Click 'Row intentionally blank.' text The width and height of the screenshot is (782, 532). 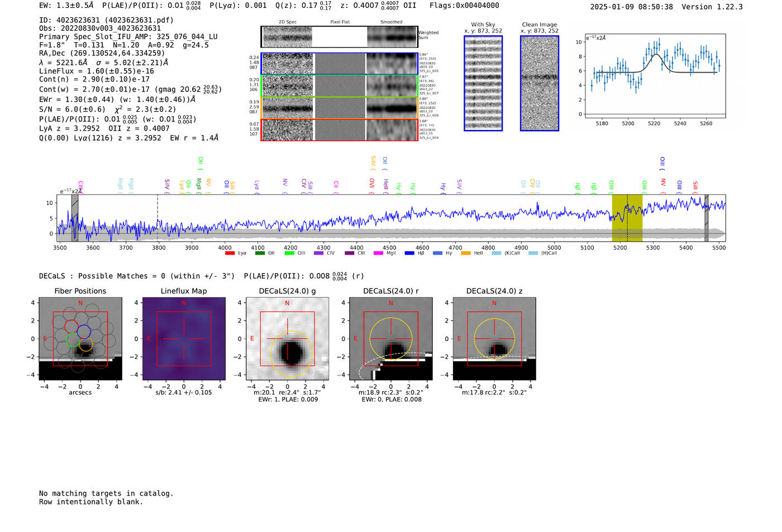click(x=91, y=502)
